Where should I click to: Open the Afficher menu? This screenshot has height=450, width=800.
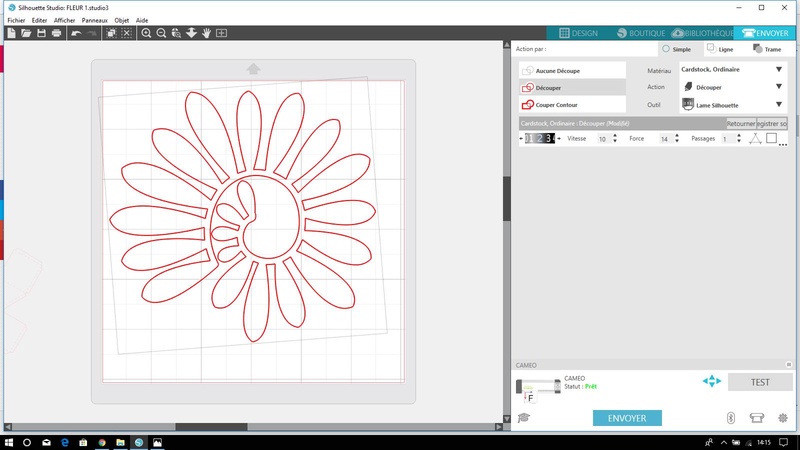64,20
